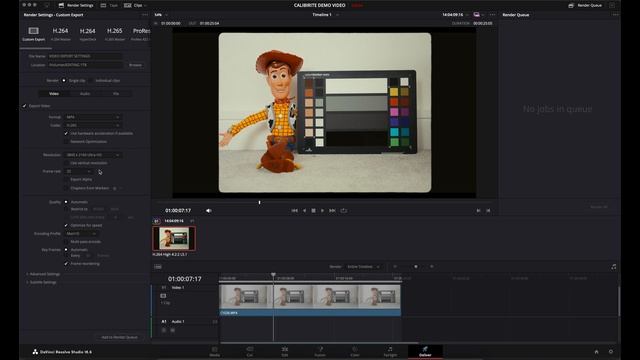This screenshot has width=640, height=360.
Task: Open Render Settings options three-dot menu
Action: coord(145,15)
